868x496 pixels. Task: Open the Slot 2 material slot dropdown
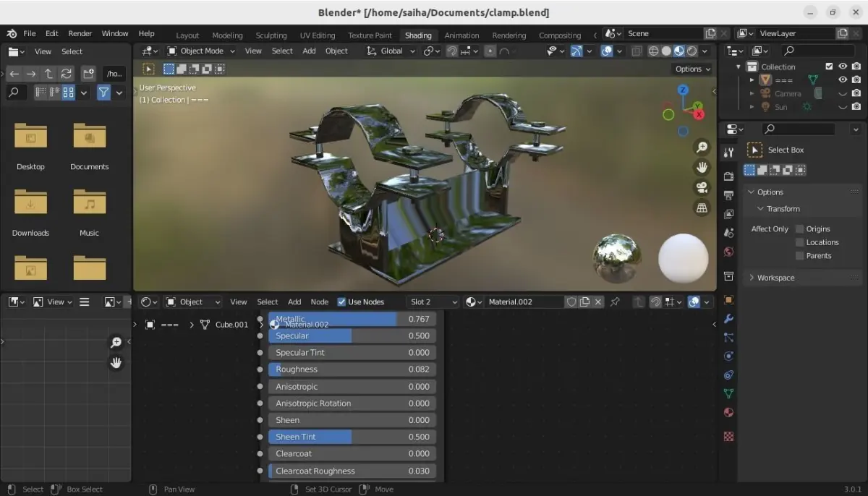[x=433, y=302]
